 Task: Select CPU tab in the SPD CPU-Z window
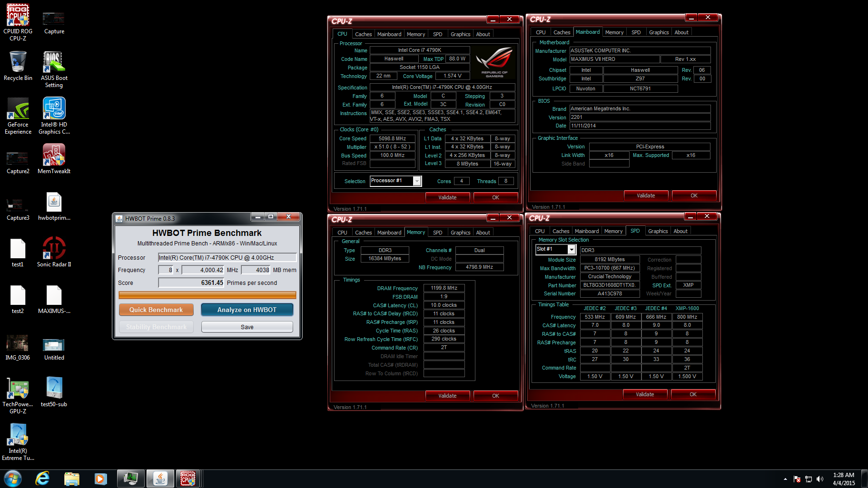click(540, 231)
